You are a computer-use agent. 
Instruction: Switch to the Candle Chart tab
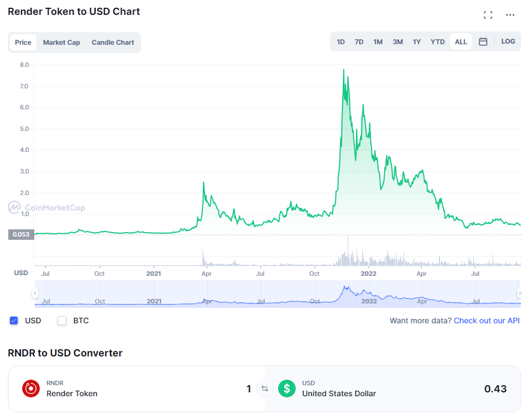pos(113,43)
